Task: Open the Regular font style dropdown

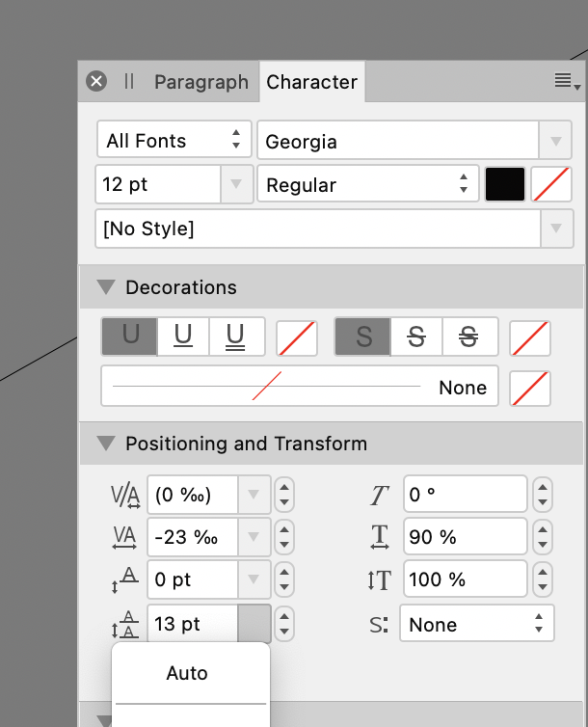Action: pos(368,184)
